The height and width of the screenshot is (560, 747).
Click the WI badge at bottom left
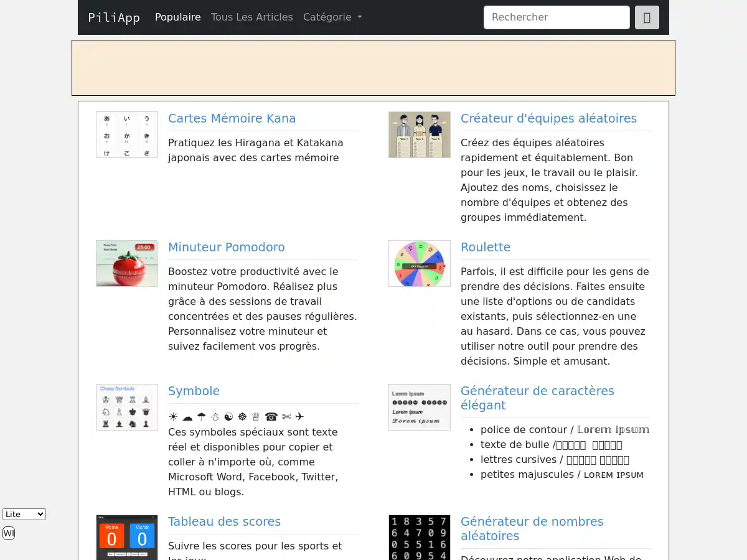click(8, 533)
